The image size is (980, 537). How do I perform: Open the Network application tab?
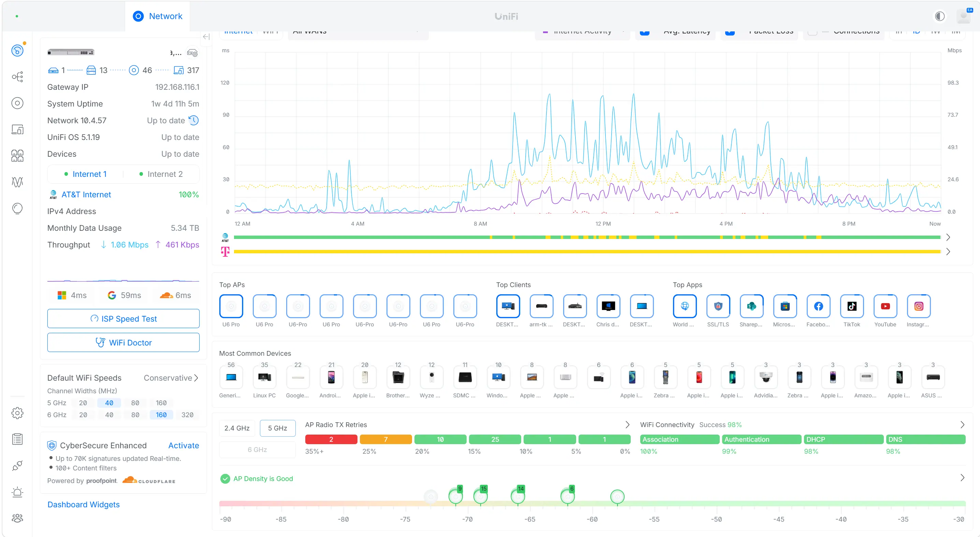click(157, 16)
